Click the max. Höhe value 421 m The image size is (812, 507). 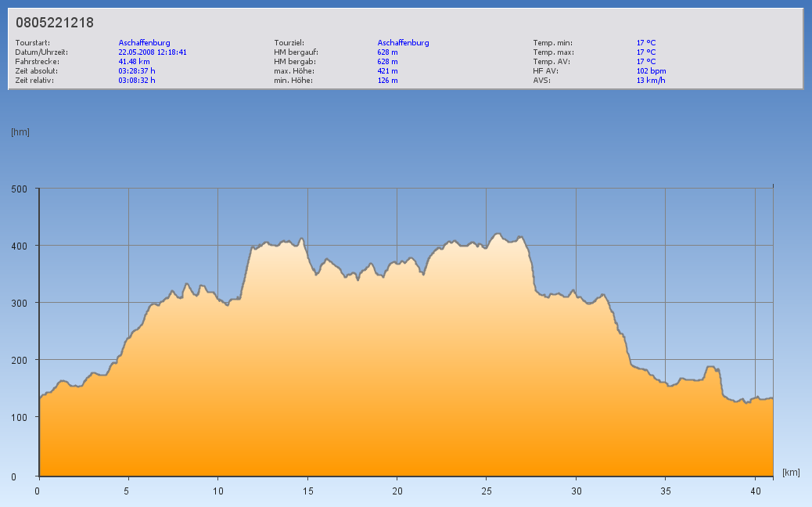click(387, 70)
